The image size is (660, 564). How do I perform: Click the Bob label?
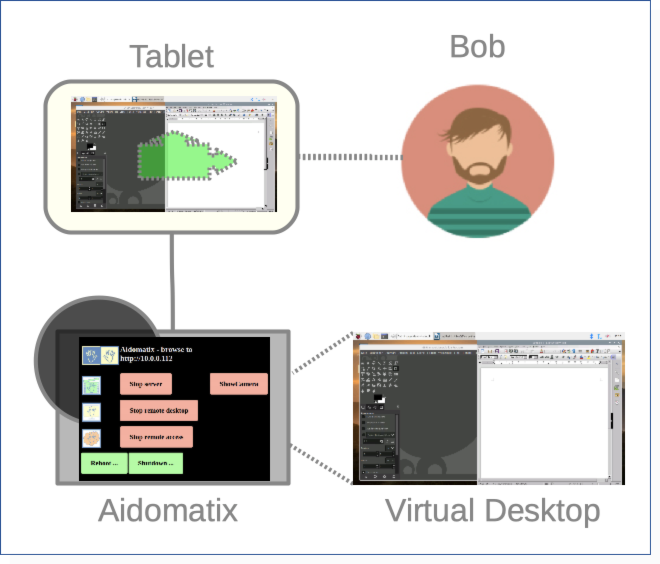click(x=477, y=46)
